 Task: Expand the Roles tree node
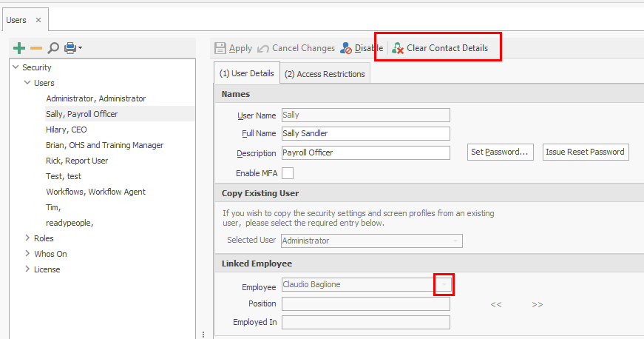pyautogui.click(x=27, y=238)
